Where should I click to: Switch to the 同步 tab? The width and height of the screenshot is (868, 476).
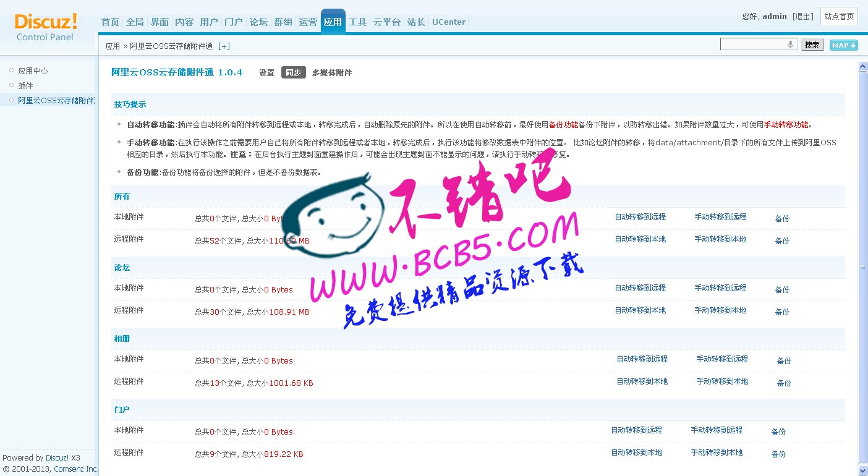(x=293, y=72)
